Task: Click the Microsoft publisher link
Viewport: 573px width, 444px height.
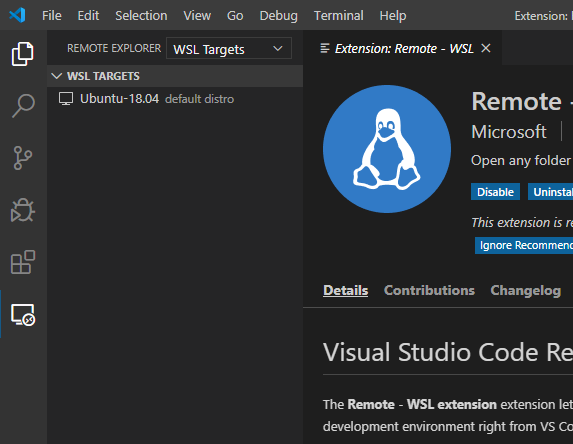Action: tap(508, 132)
